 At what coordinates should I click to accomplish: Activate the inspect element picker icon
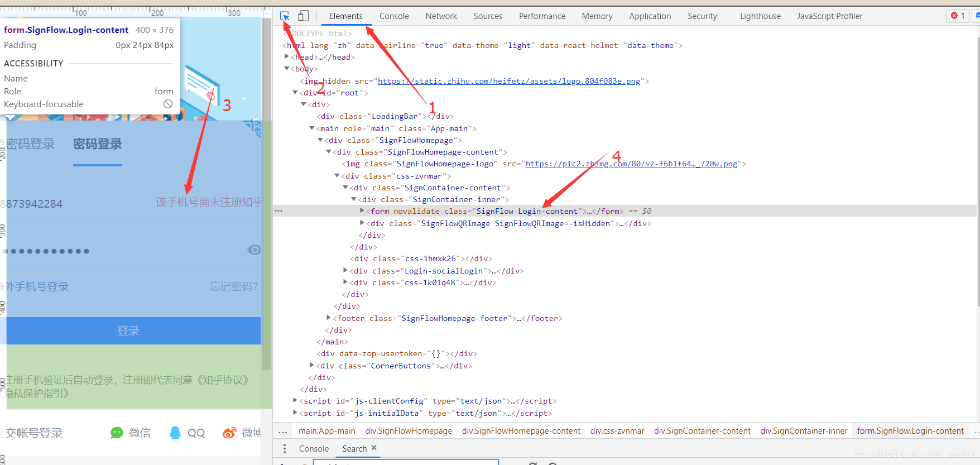pos(285,16)
